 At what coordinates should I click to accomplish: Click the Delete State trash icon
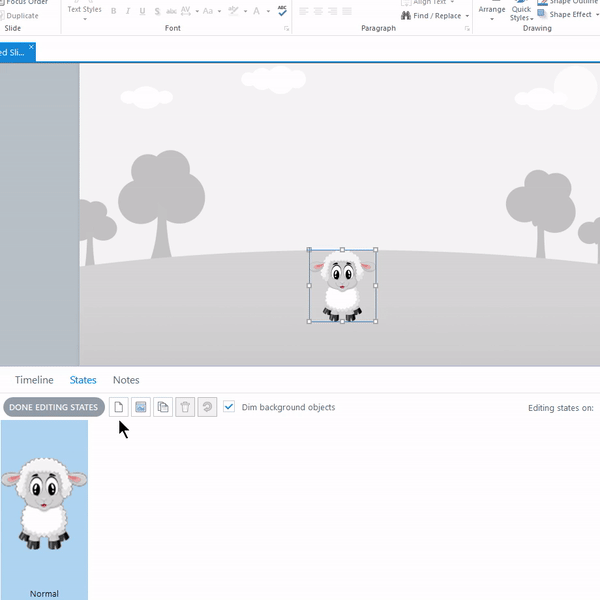pos(185,407)
